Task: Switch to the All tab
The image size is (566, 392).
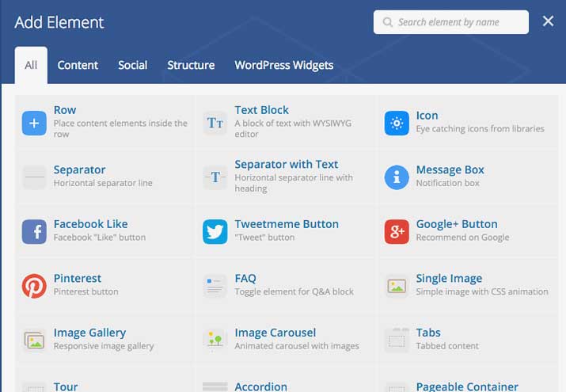Action: pos(31,65)
